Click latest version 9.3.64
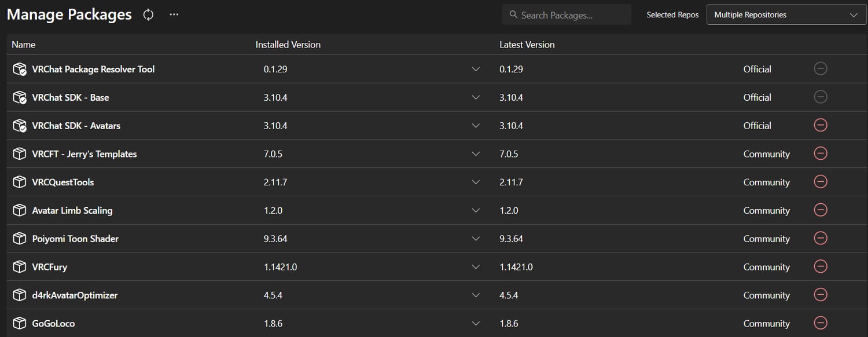Screen dimensions: 868x337 point(511,239)
